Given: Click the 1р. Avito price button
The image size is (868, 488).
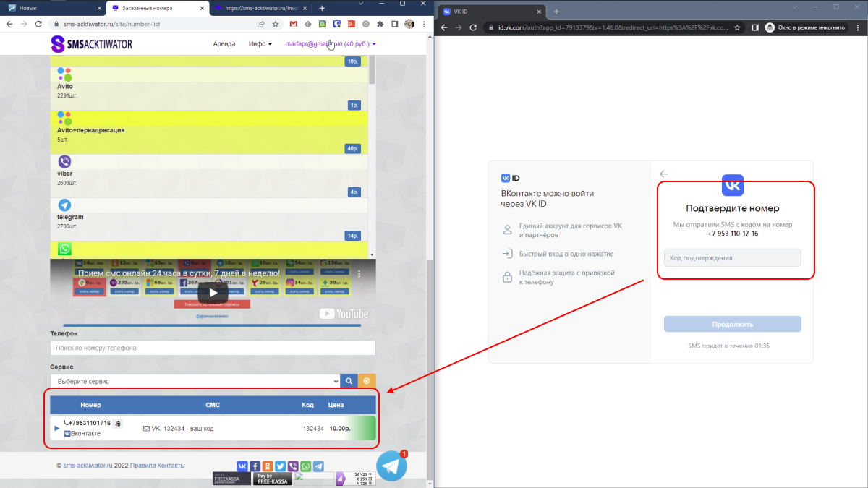Looking at the screenshot, I should point(354,106).
